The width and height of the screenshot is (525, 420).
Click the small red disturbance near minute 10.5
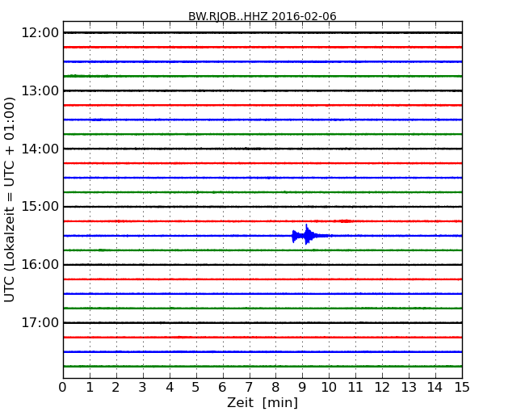point(346,221)
